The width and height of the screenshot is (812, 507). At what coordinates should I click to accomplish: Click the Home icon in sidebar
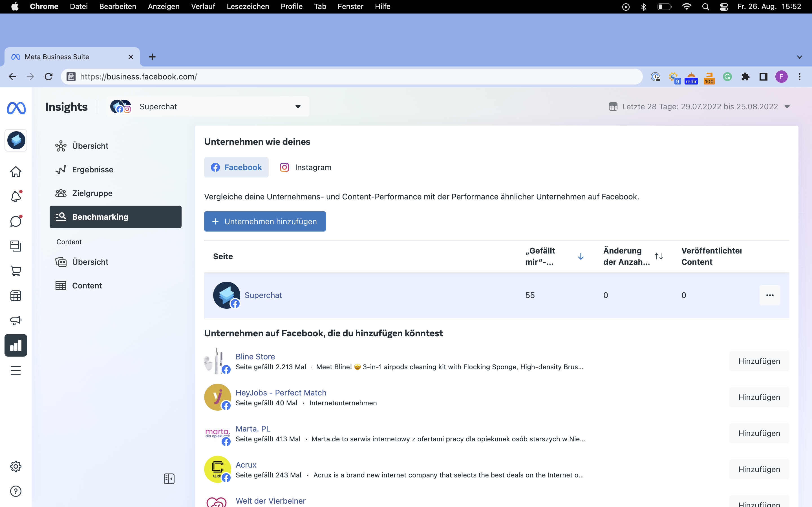click(x=16, y=172)
